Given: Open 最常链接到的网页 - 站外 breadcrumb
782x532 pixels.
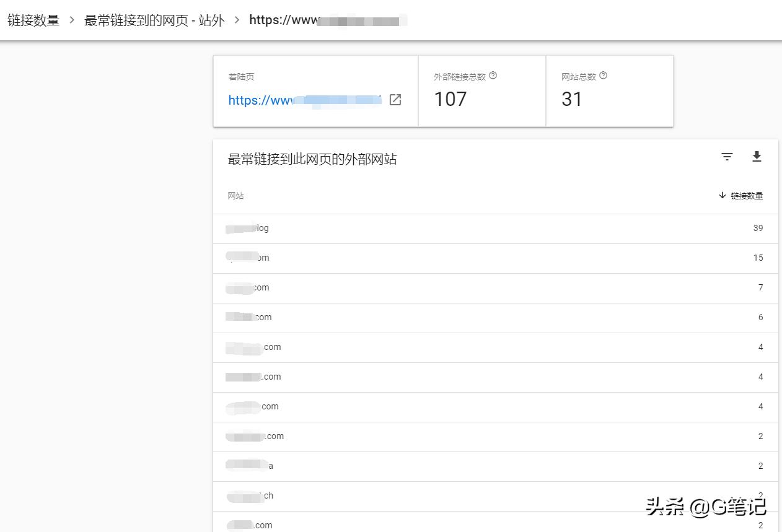Looking at the screenshot, I should pos(154,20).
